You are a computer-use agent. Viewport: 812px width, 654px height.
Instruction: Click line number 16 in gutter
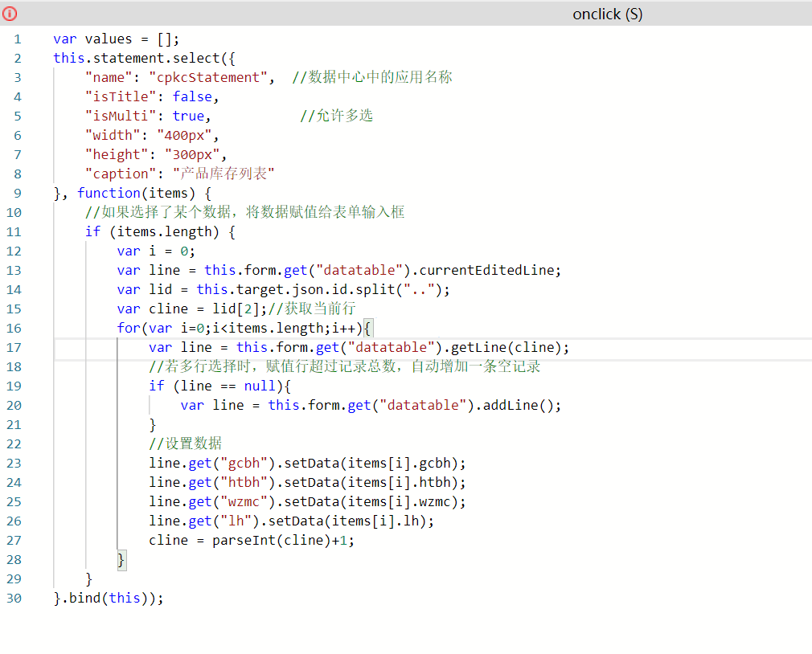pyautogui.click(x=14, y=329)
